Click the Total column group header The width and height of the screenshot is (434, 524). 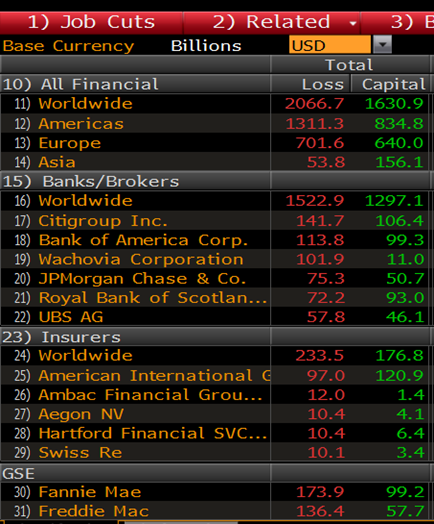pos(349,65)
